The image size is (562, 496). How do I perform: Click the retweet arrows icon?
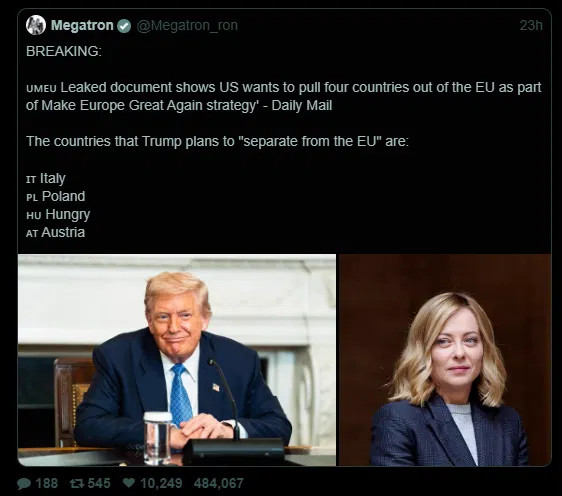(77, 484)
